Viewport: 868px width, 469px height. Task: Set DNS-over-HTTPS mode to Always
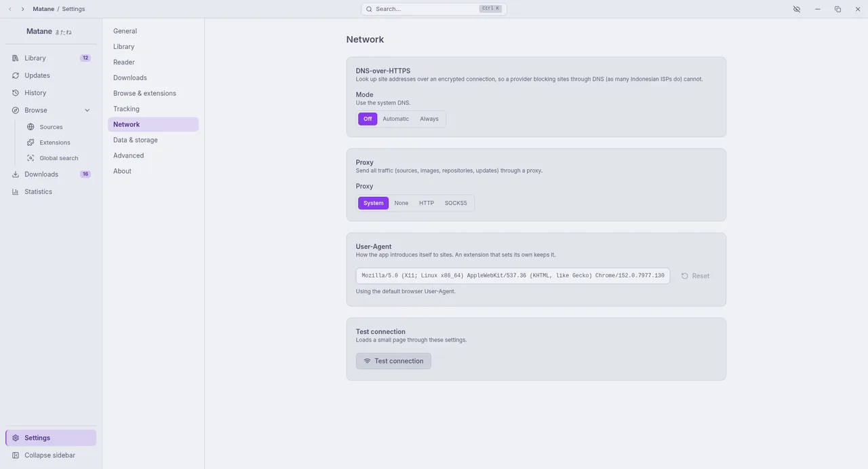click(x=429, y=119)
